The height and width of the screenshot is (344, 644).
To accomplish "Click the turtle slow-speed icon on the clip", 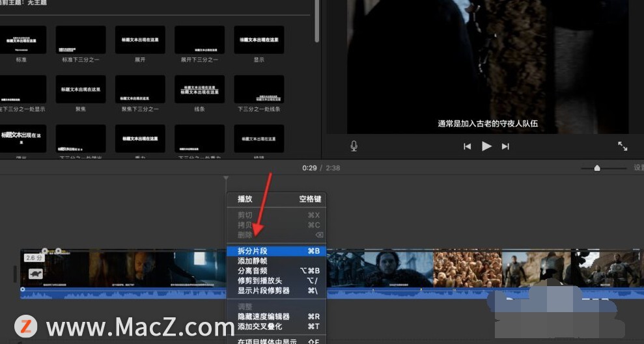I will pyautogui.click(x=36, y=274).
